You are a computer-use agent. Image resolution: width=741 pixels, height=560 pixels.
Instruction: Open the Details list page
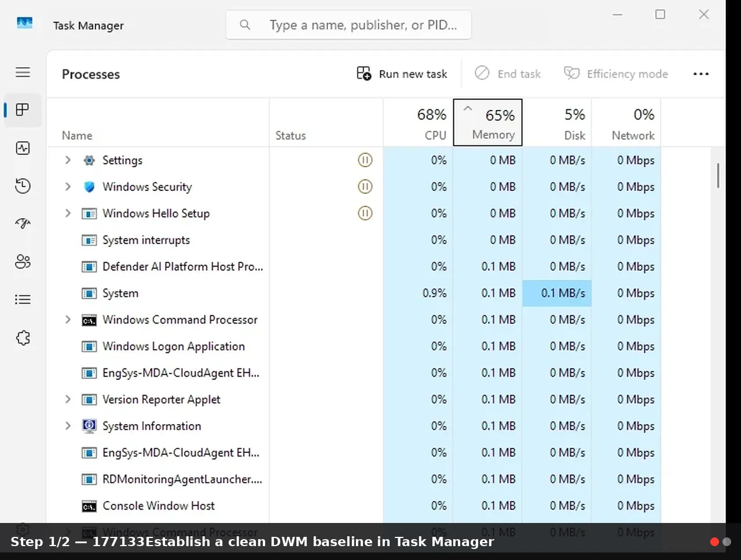coord(23,300)
